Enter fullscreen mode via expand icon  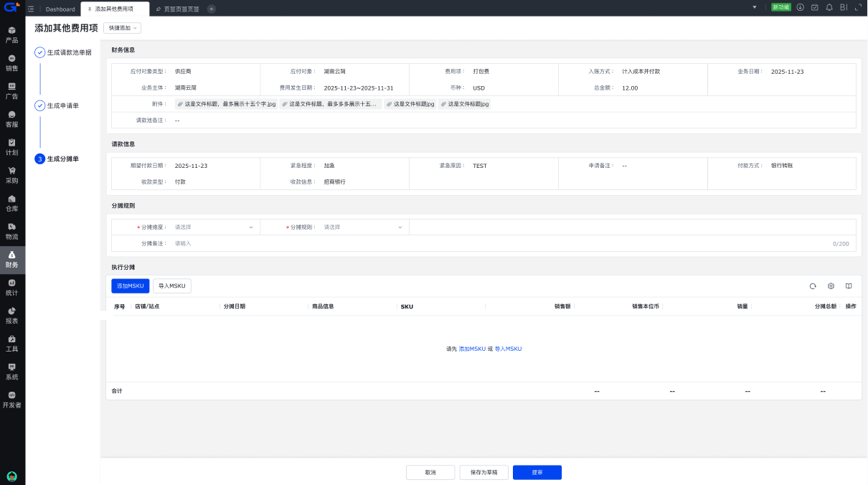(x=858, y=7)
